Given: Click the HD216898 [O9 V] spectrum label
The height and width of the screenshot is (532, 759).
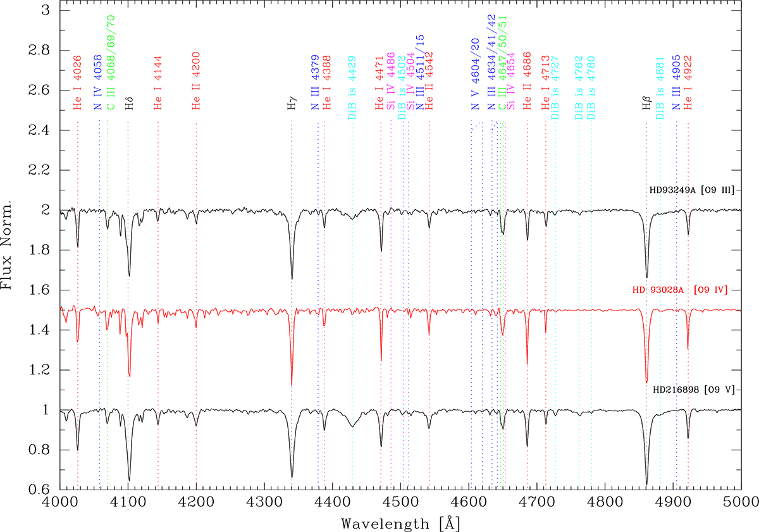Looking at the screenshot, I should click(693, 390).
